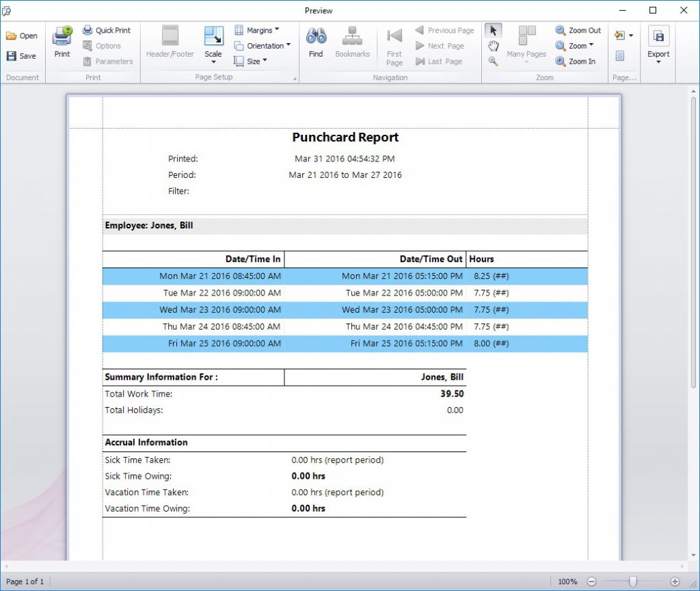Expand the page Size dropdown

(250, 61)
